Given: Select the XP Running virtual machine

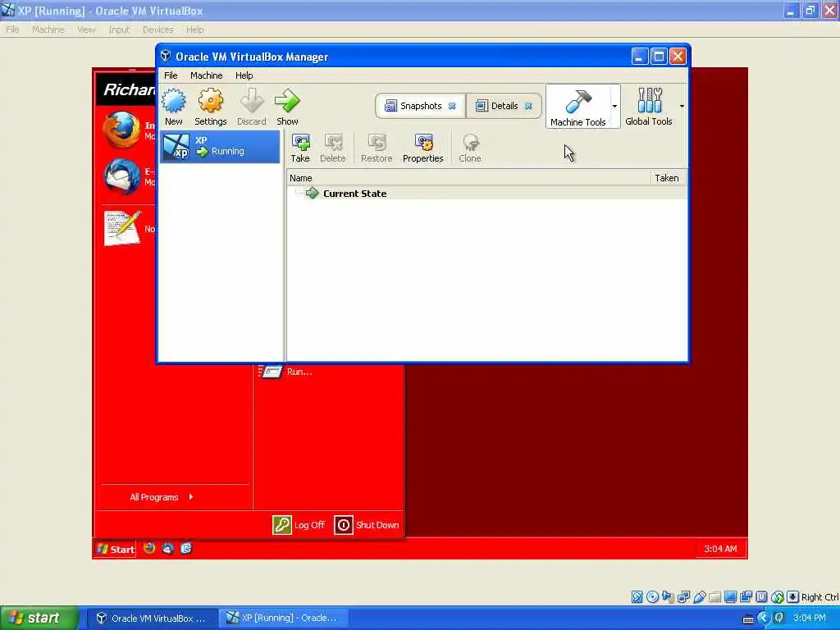Looking at the screenshot, I should (220, 146).
